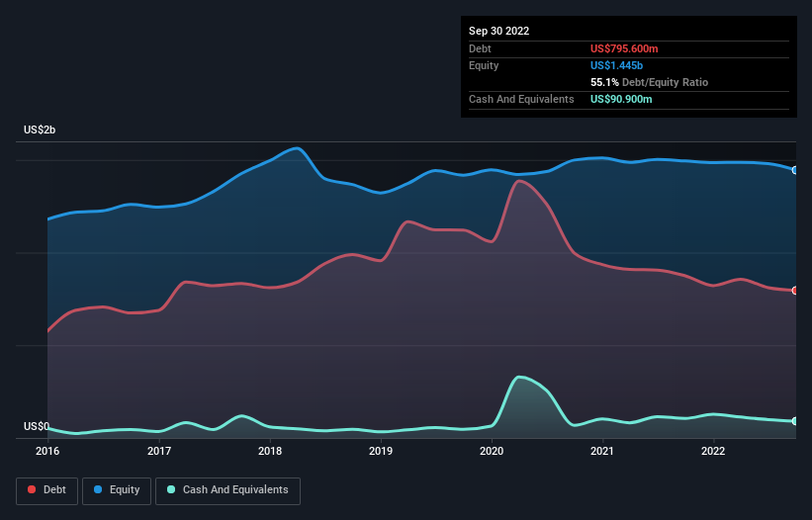Click the US$90.900m cash value
Viewport: 812px width, 520px height.
tap(621, 99)
